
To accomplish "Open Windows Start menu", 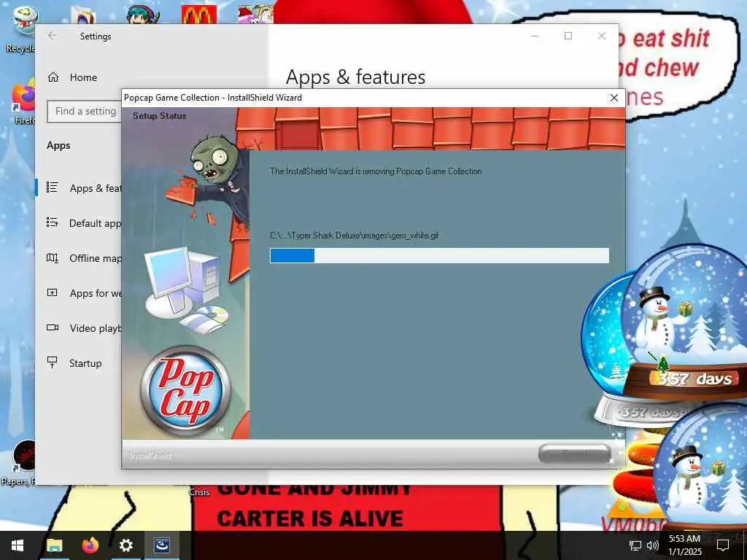I will tap(18, 545).
